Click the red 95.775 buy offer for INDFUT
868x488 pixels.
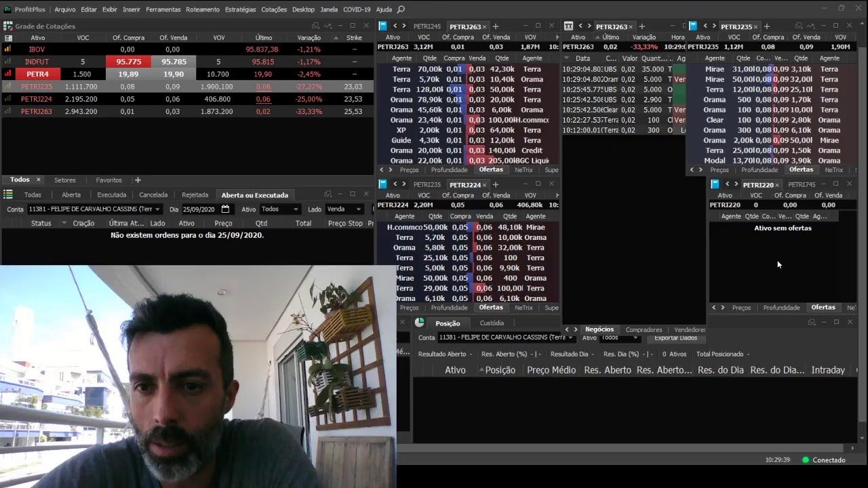(128, 62)
